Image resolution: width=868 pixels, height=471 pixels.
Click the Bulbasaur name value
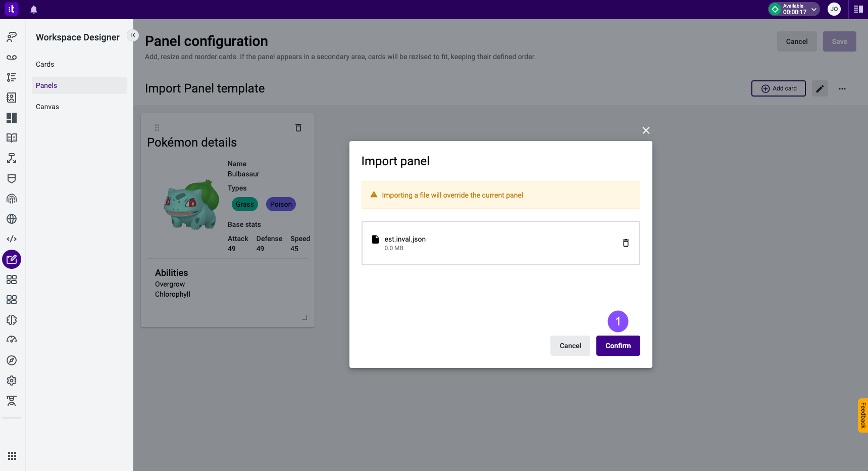click(243, 174)
